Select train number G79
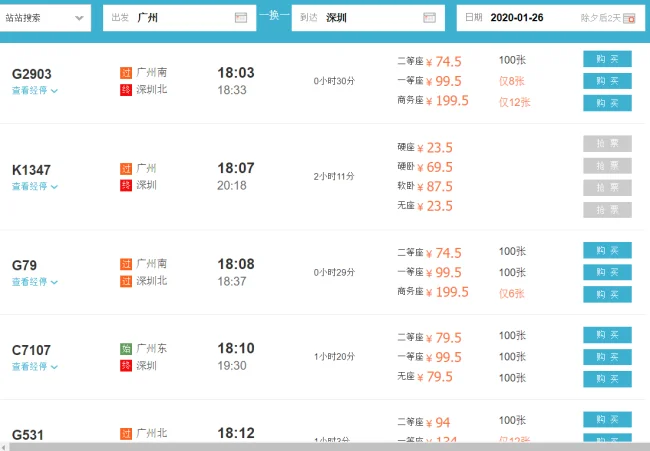 (x=24, y=265)
